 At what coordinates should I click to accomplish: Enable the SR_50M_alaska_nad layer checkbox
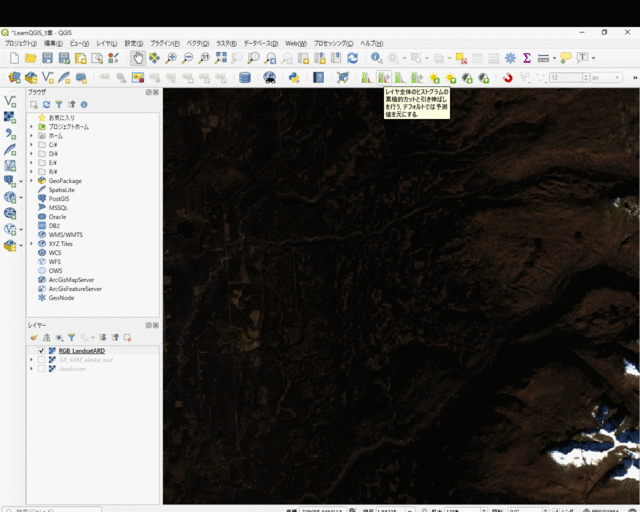pyautogui.click(x=41, y=360)
